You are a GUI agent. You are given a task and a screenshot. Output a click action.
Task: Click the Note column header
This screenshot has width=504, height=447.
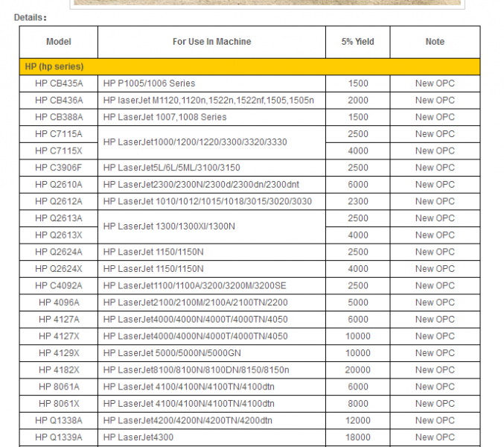(x=435, y=42)
